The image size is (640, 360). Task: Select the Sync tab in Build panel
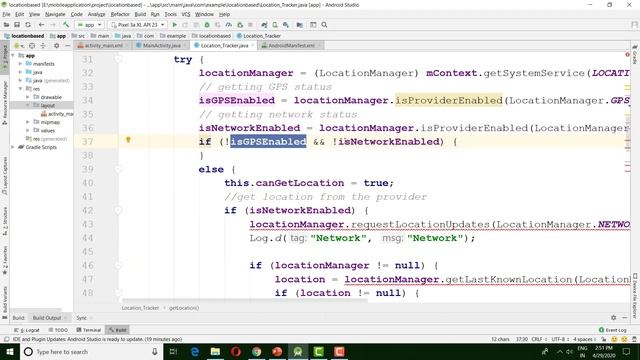pos(81,318)
